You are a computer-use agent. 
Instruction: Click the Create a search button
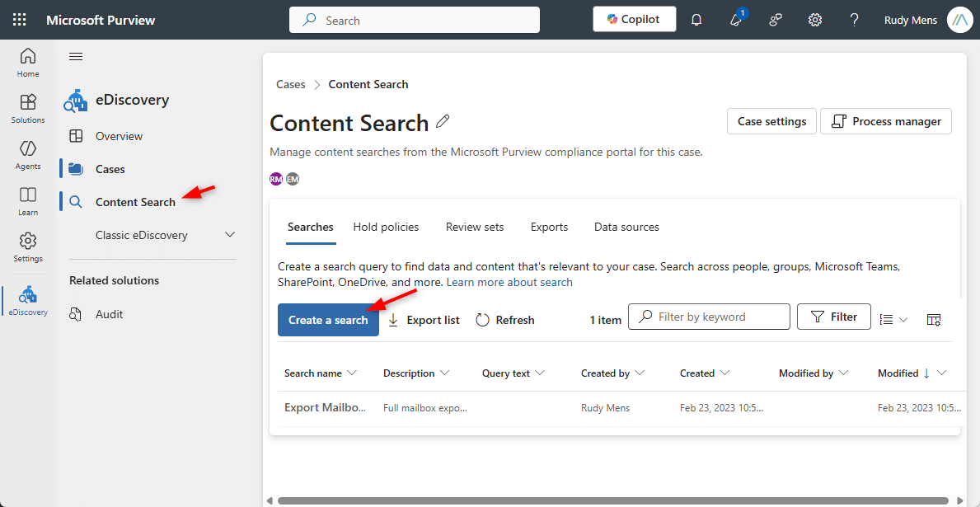pyautogui.click(x=328, y=320)
